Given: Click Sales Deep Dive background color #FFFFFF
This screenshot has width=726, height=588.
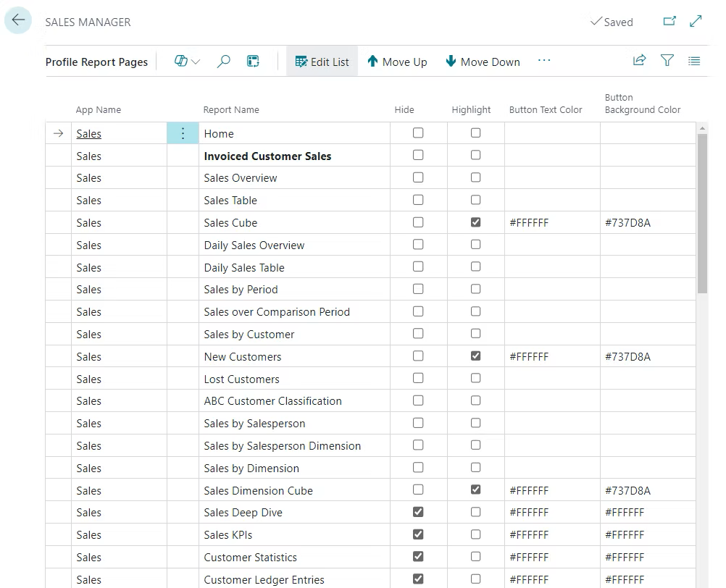Looking at the screenshot, I should (625, 513).
